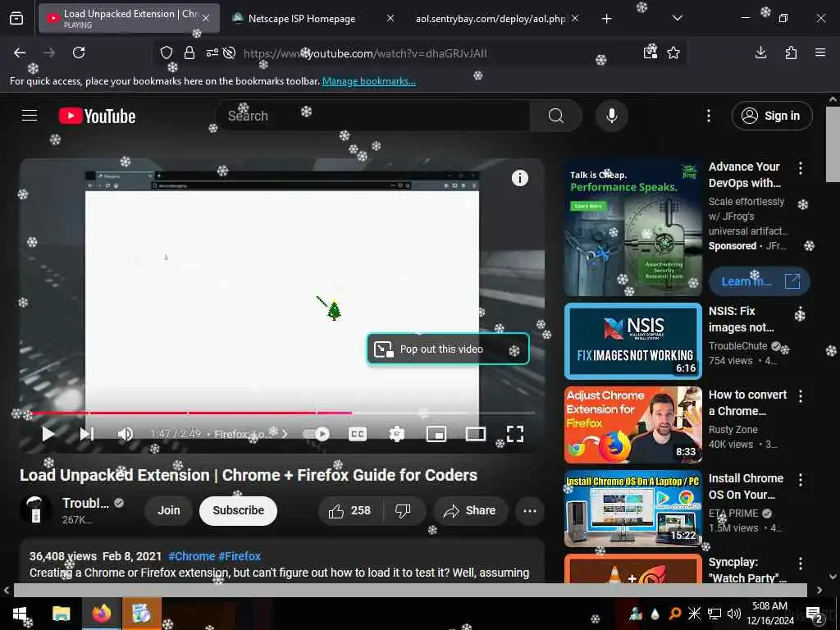Enter full screen mode
This screenshot has height=630, width=840.
tap(515, 434)
